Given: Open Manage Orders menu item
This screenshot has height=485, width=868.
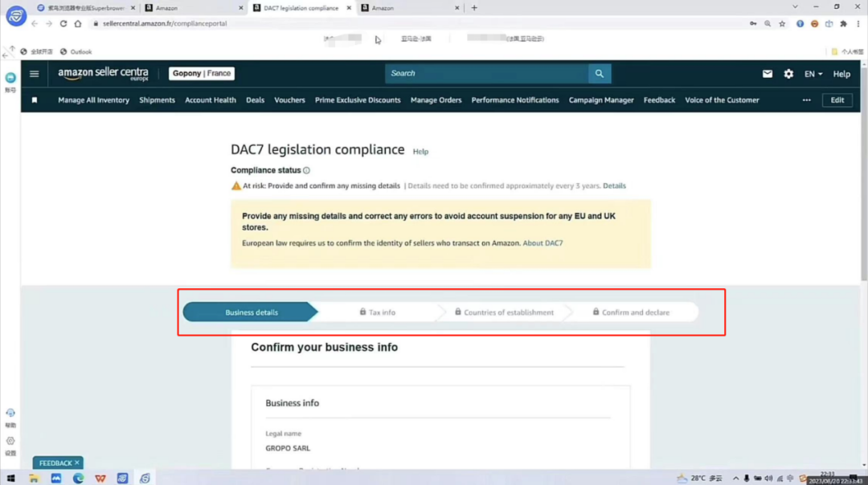Looking at the screenshot, I should click(x=436, y=100).
